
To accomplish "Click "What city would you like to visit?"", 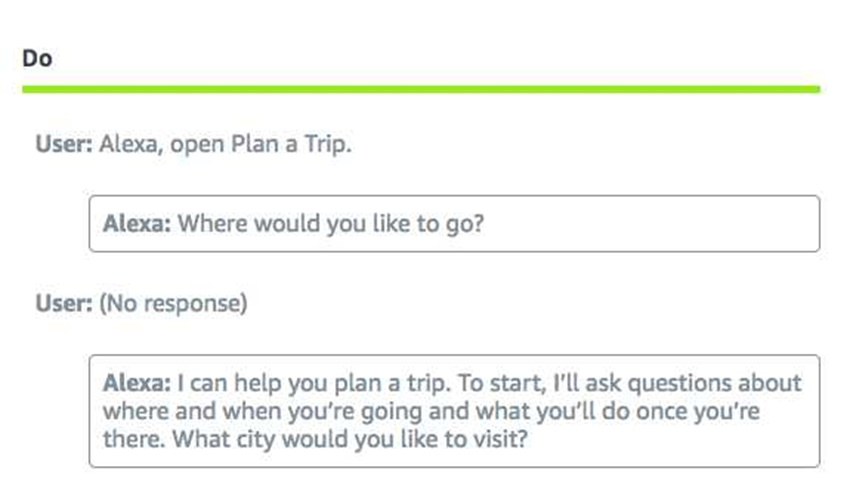I will 350,439.
